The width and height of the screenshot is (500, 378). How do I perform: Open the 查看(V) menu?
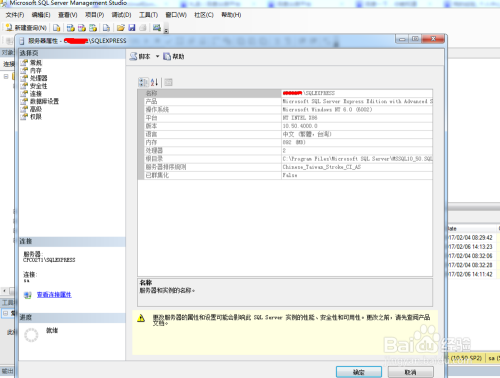click(x=68, y=15)
